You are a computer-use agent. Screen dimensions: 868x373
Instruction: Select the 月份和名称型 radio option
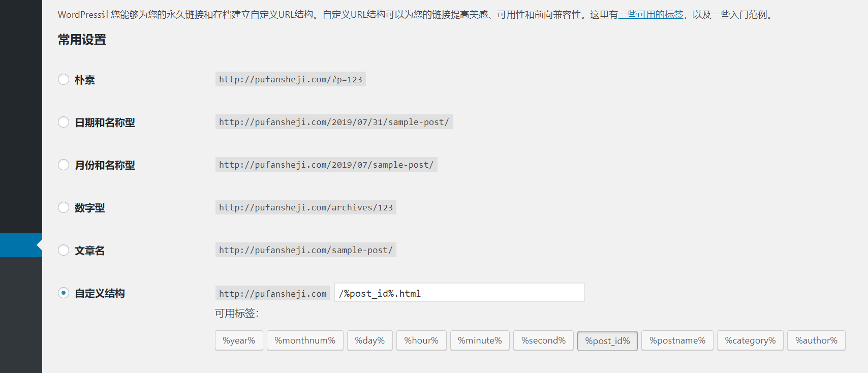click(x=64, y=165)
